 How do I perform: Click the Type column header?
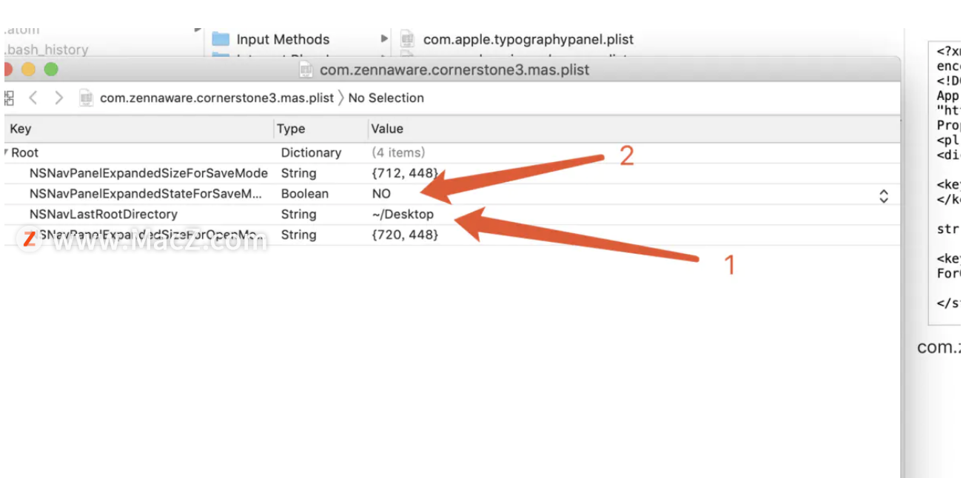291,129
